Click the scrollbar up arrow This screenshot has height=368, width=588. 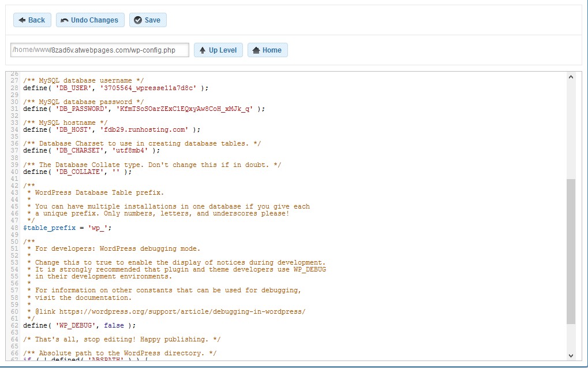[x=570, y=76]
